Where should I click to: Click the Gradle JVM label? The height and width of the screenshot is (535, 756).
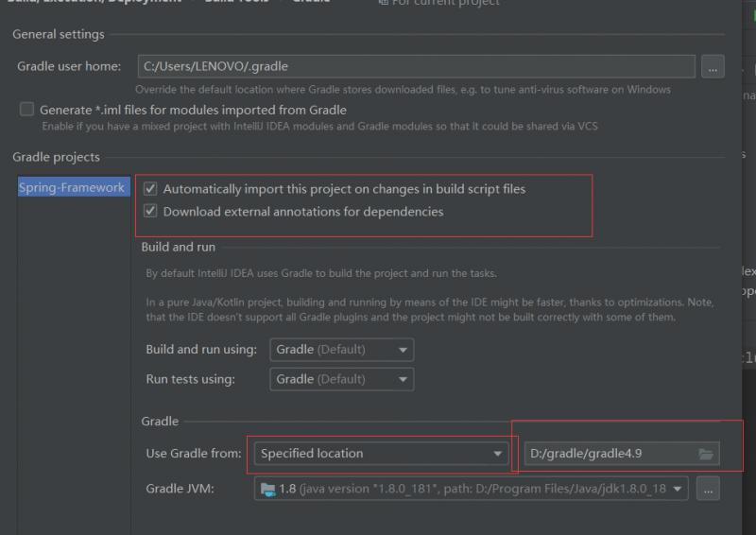(x=180, y=489)
